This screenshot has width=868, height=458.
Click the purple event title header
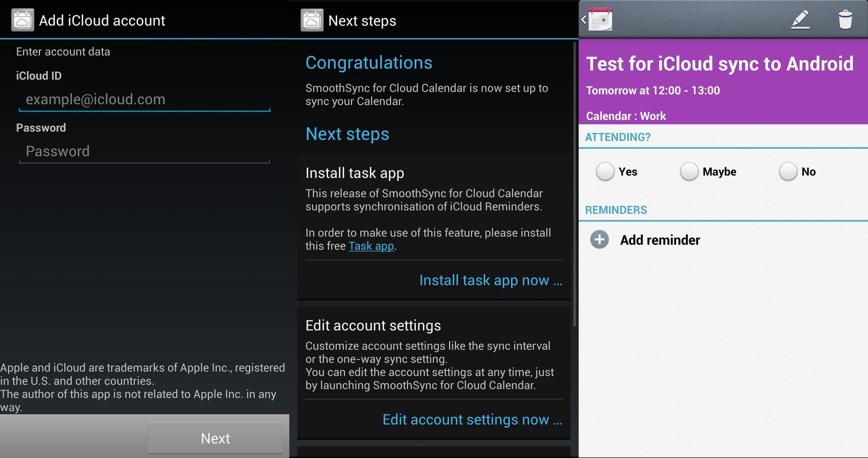[719, 64]
